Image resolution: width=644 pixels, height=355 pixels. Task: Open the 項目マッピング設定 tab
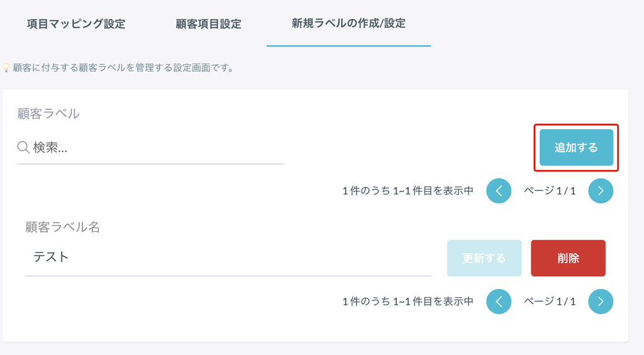76,24
